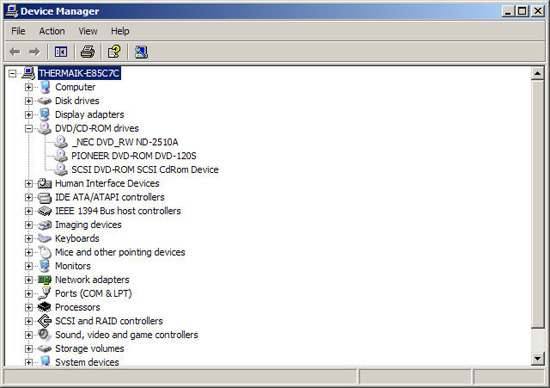The image size is (550, 388).
Task: Select Ports (COM & LPT) label
Action: pyautogui.click(x=93, y=294)
